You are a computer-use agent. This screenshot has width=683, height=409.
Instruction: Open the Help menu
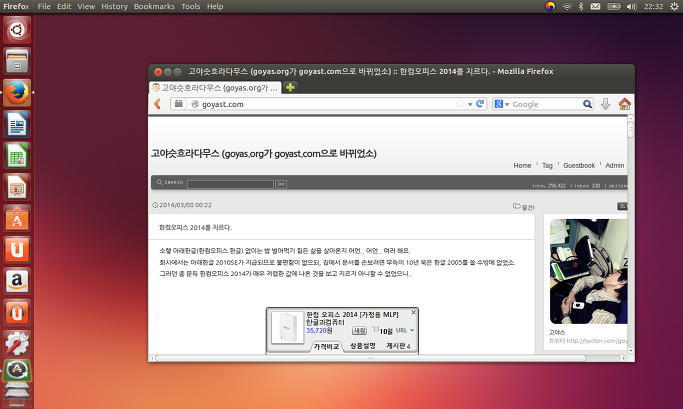click(215, 6)
